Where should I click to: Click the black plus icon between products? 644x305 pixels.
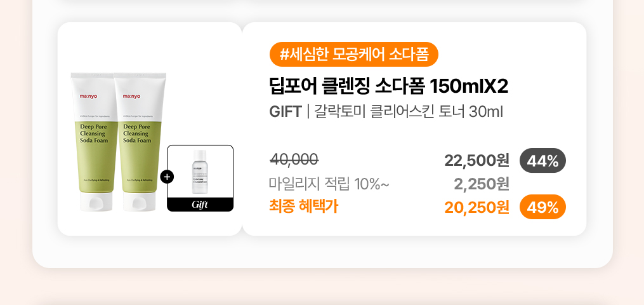click(168, 177)
